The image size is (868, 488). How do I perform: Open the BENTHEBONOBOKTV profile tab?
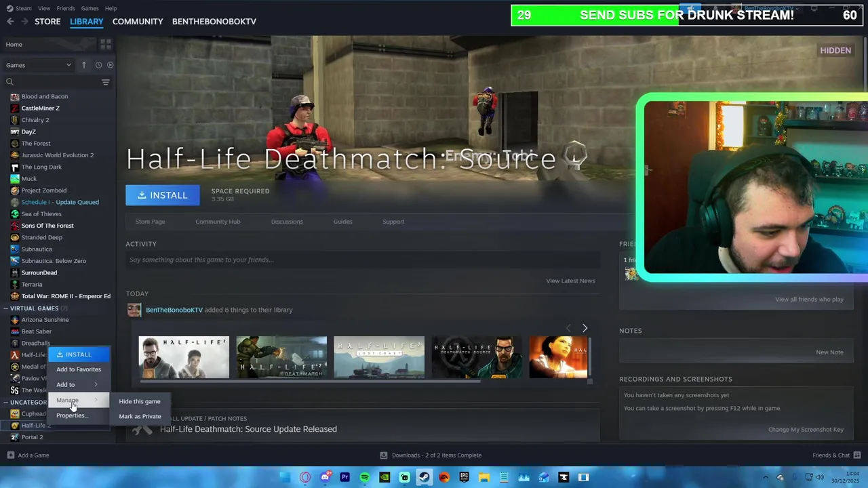[214, 22]
